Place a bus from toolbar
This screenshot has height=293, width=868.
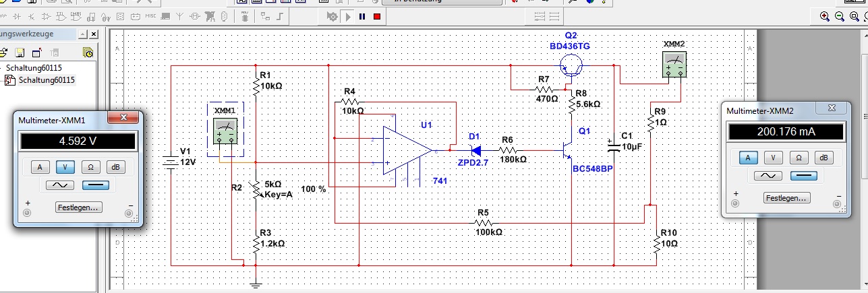click(x=281, y=17)
